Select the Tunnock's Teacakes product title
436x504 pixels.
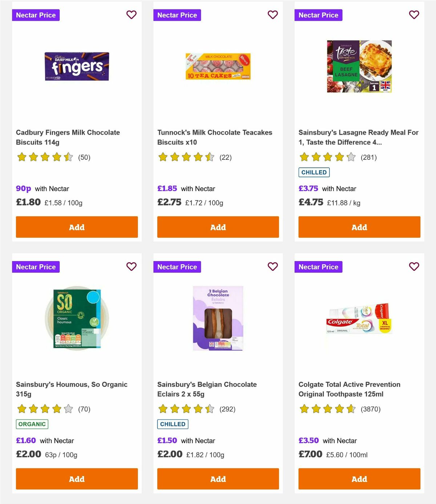point(214,137)
